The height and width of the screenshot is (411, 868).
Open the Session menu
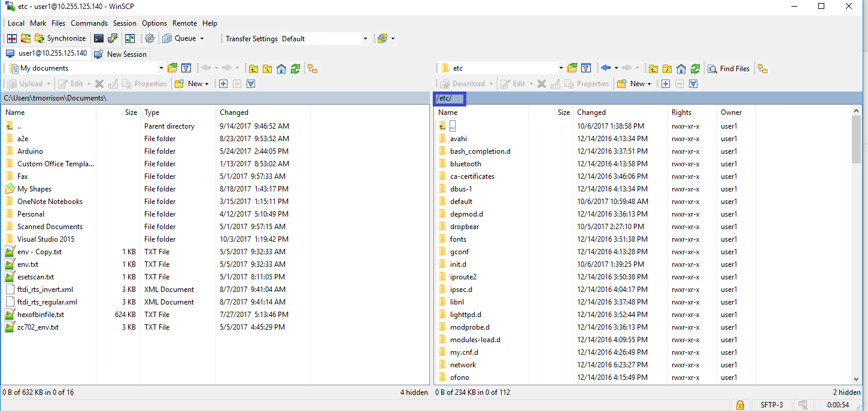pos(125,23)
